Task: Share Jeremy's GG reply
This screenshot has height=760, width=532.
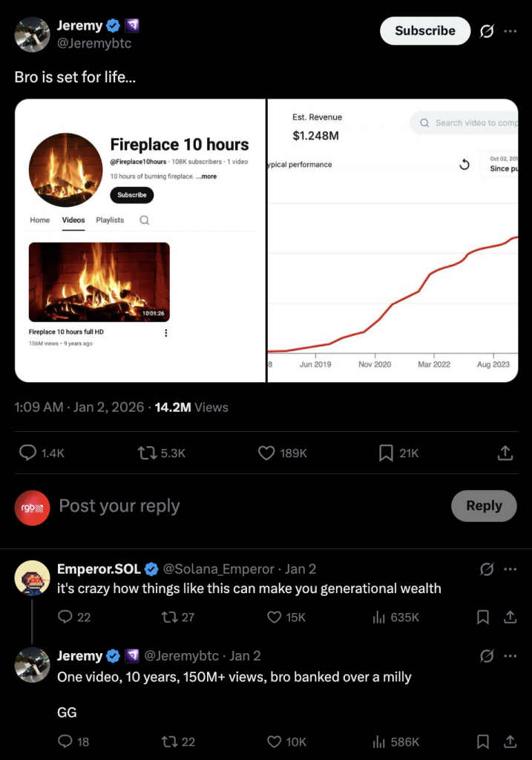Action: tap(510, 741)
